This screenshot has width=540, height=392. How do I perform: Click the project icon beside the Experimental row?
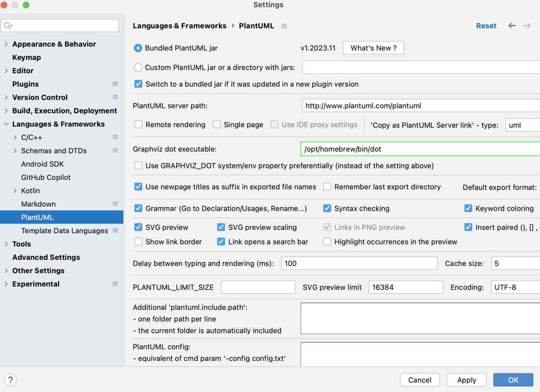point(115,284)
